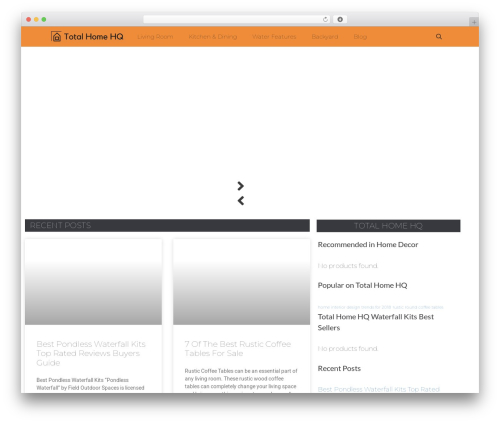Click the Recommended in Home Decor heading

pyautogui.click(x=368, y=245)
